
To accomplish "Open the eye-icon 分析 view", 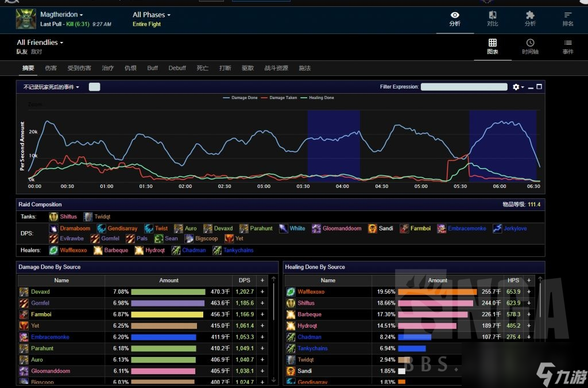I will click(455, 19).
